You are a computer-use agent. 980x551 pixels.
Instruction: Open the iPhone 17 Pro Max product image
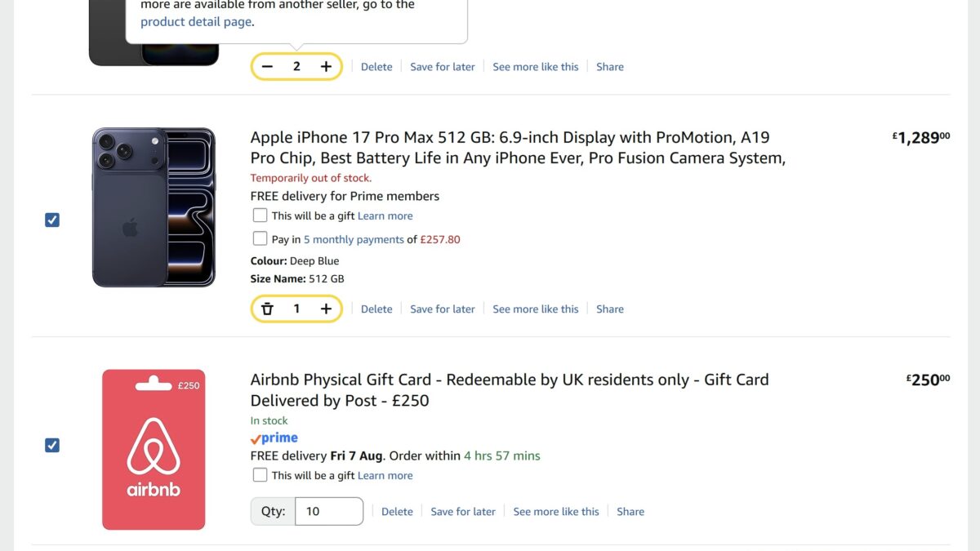tap(154, 207)
